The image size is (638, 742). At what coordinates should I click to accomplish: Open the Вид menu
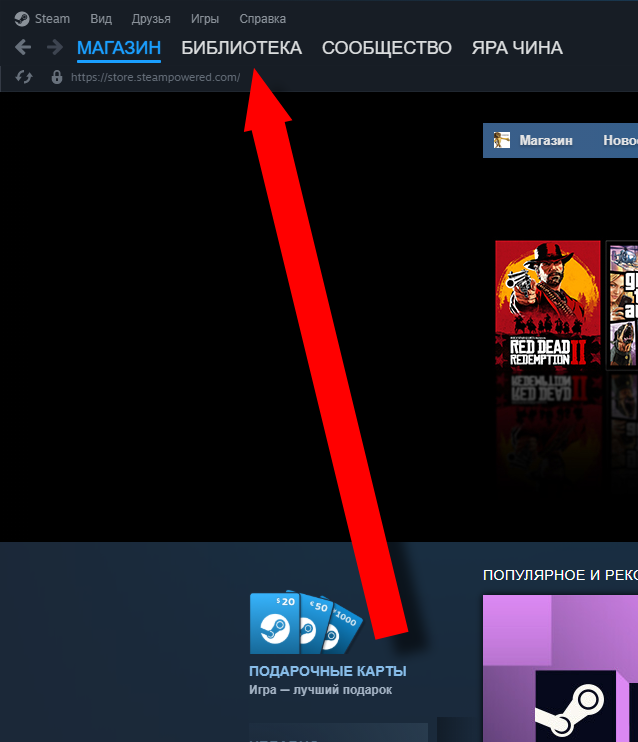[101, 19]
